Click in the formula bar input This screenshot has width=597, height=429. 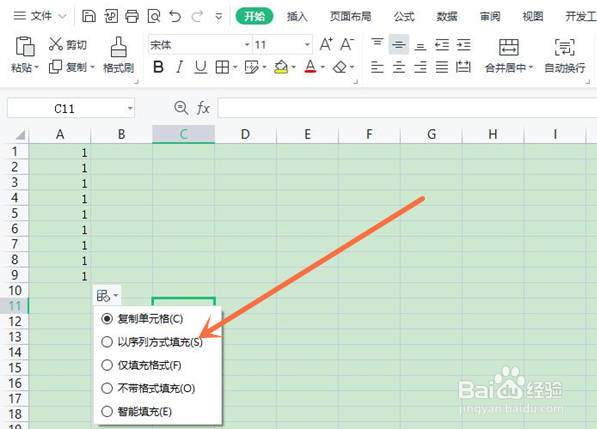tap(407, 108)
